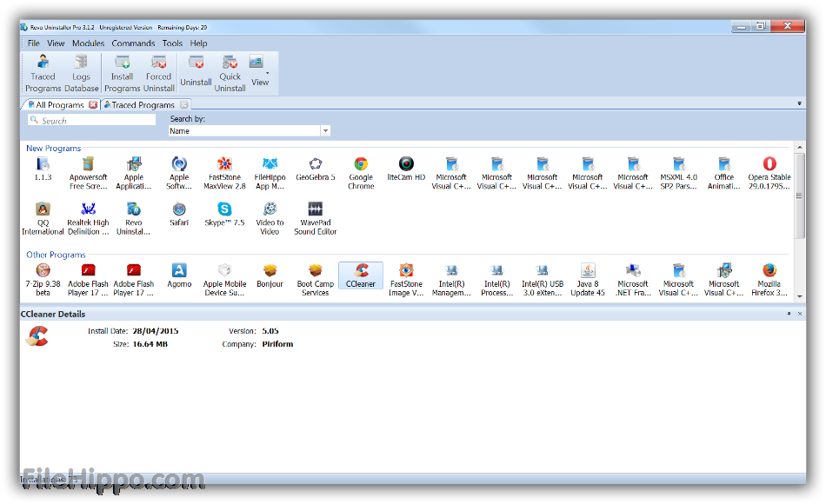
Task: Open the Logs Database toolbar button
Action: pyautogui.click(x=81, y=73)
